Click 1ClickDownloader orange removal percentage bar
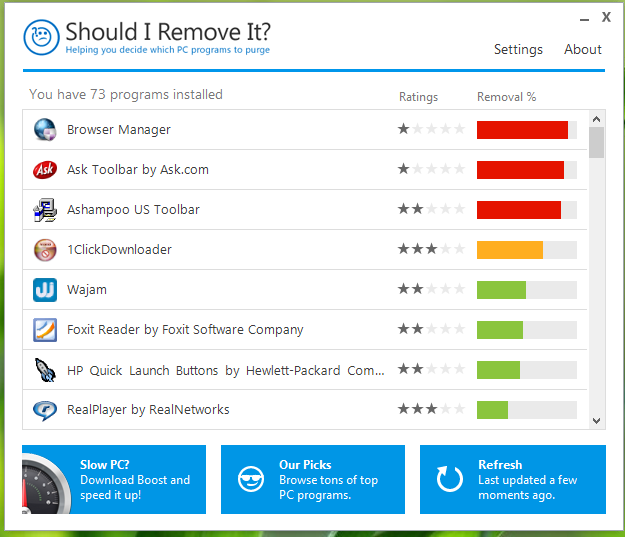 click(527, 250)
